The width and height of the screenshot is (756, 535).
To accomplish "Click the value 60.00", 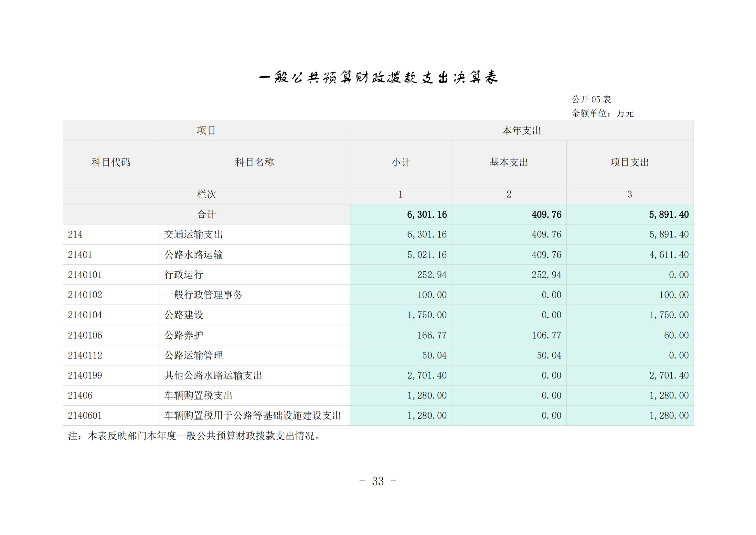I will 676,335.
